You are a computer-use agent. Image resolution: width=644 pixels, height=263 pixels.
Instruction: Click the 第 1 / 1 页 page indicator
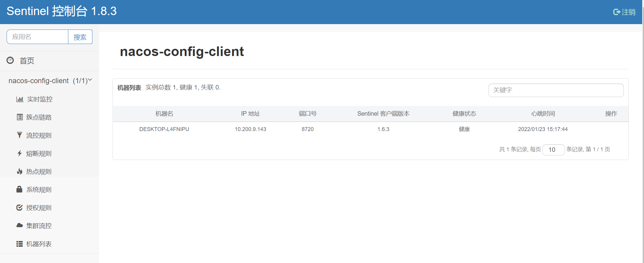pyautogui.click(x=598, y=149)
